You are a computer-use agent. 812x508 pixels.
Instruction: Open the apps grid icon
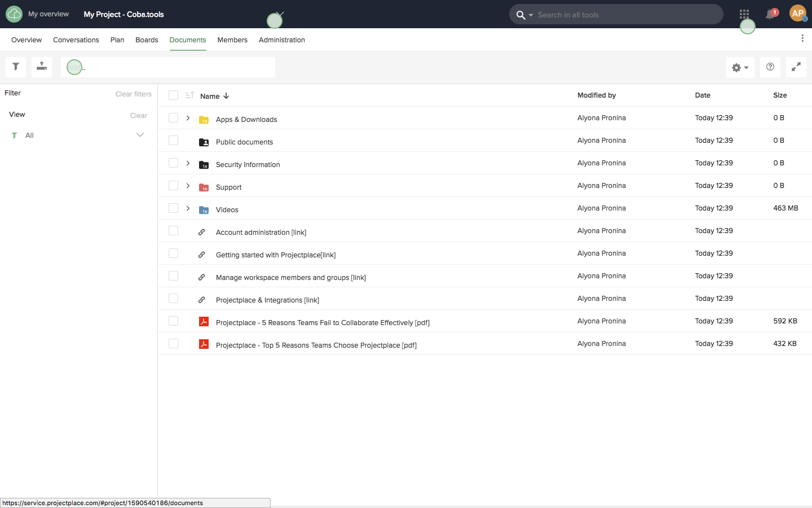click(x=744, y=14)
